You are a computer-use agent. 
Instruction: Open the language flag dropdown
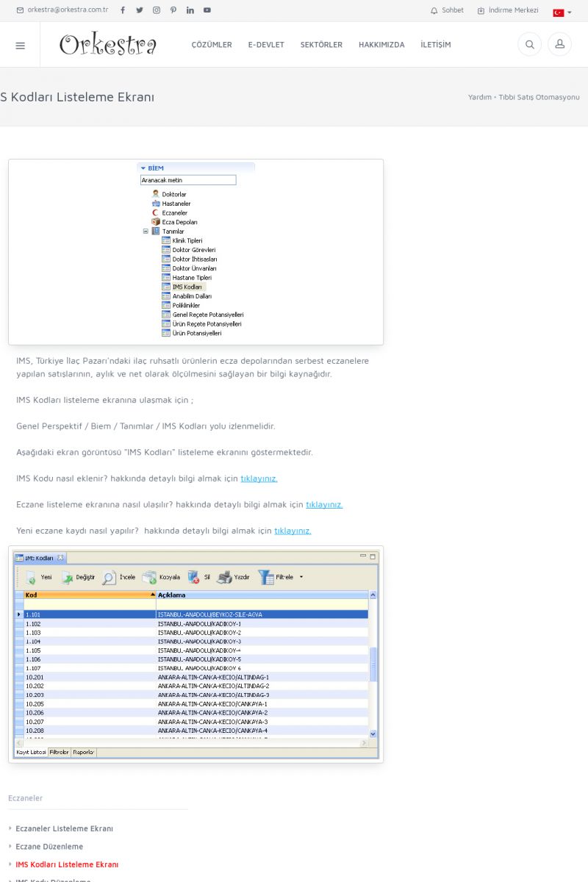[562, 12]
